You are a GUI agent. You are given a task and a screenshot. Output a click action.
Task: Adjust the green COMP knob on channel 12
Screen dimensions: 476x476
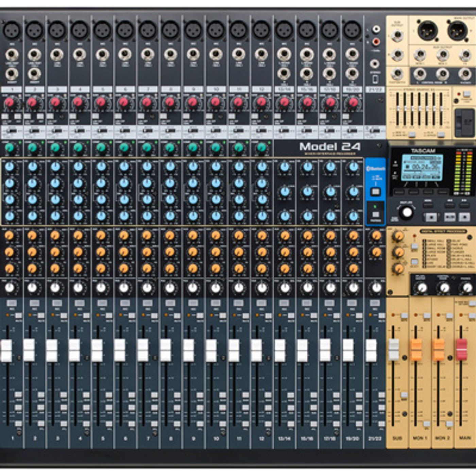click(x=261, y=148)
